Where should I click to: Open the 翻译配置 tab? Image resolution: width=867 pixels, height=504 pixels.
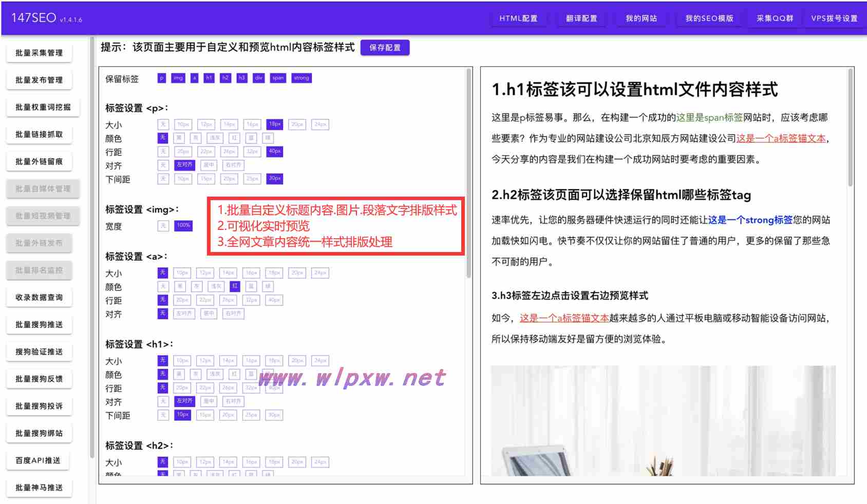581,18
